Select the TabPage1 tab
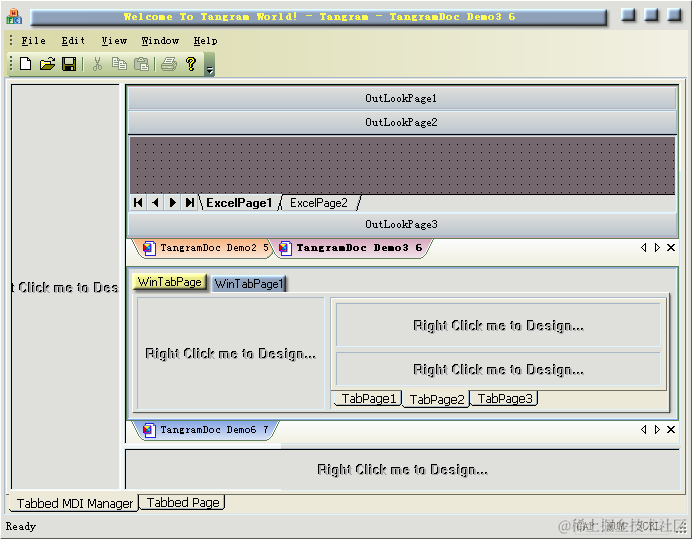Image resolution: width=692 pixels, height=539 pixels. [369, 399]
